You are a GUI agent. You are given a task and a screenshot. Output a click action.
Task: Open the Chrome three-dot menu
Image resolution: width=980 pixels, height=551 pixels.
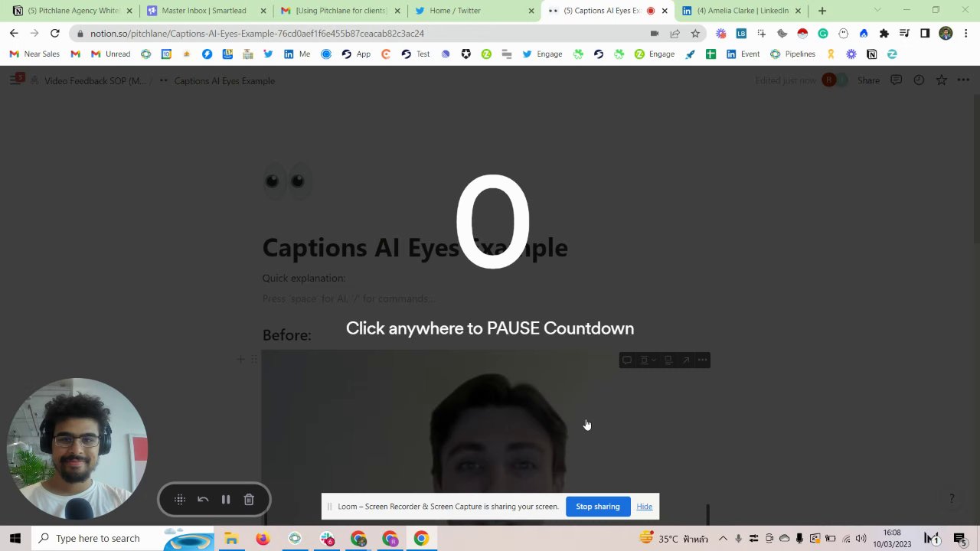[965, 34]
